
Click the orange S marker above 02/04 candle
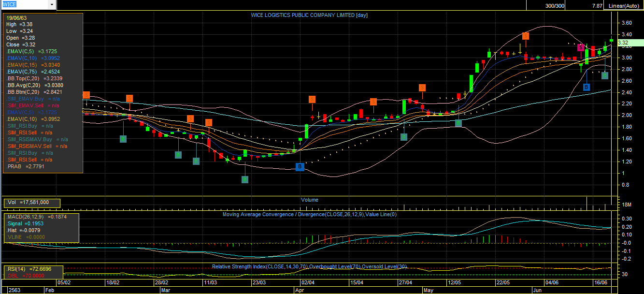click(x=312, y=100)
